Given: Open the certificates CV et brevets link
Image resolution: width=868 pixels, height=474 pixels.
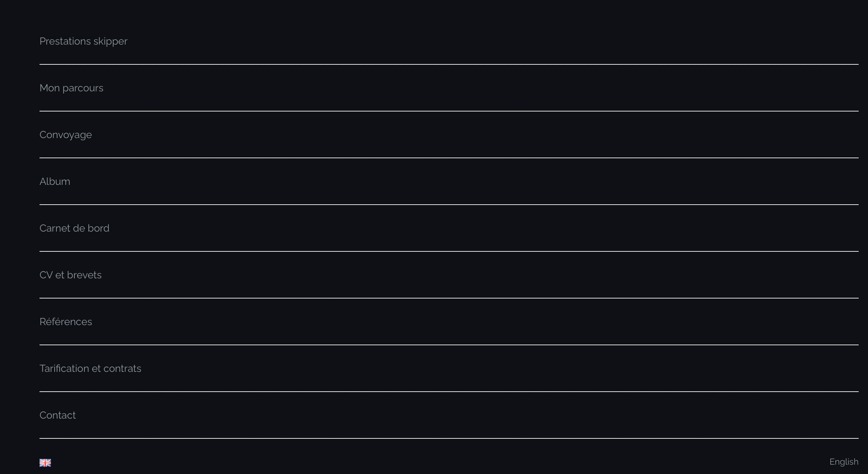Looking at the screenshot, I should [70, 275].
